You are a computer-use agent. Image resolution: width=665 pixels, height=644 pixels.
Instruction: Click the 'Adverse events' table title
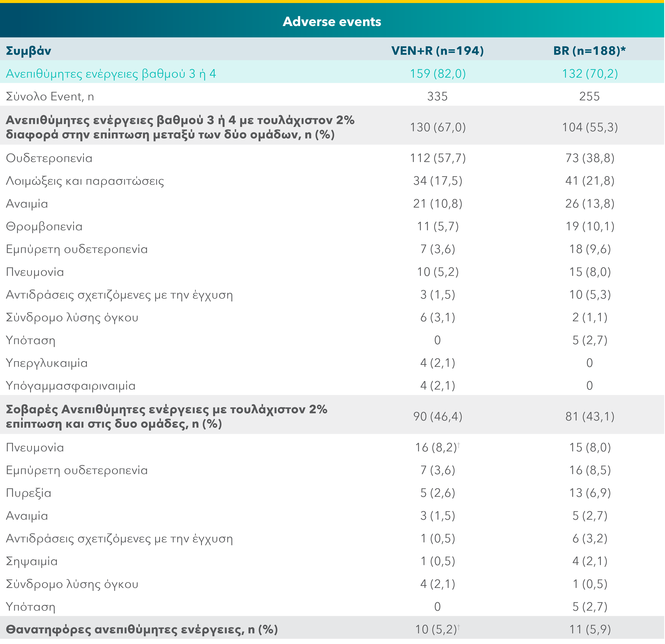point(332,22)
